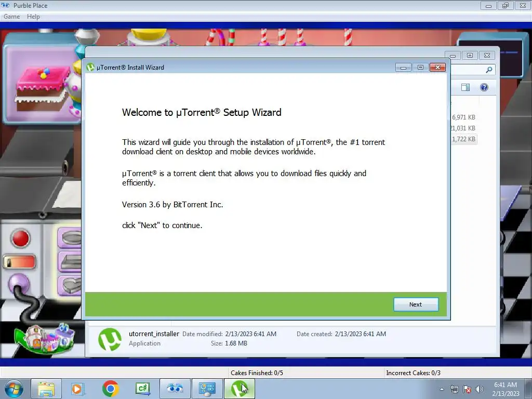Click the volume speaker tray icon
The width and height of the screenshot is (532, 399).
[x=479, y=389]
